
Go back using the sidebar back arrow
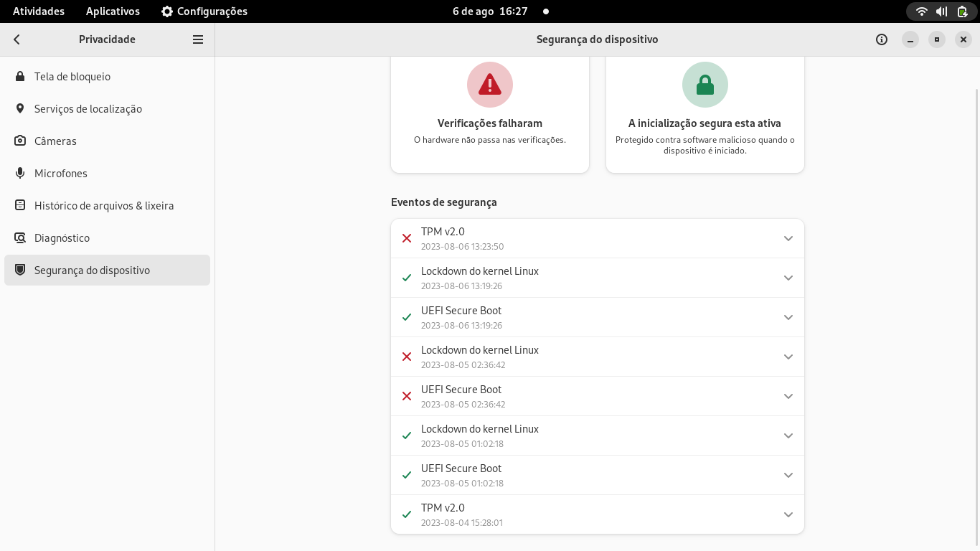pyautogui.click(x=17, y=39)
